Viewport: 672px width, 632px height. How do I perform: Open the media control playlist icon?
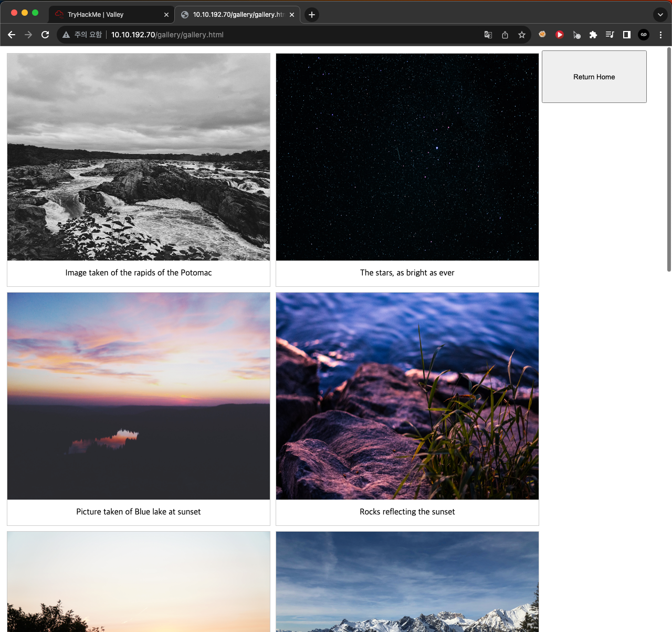(610, 35)
